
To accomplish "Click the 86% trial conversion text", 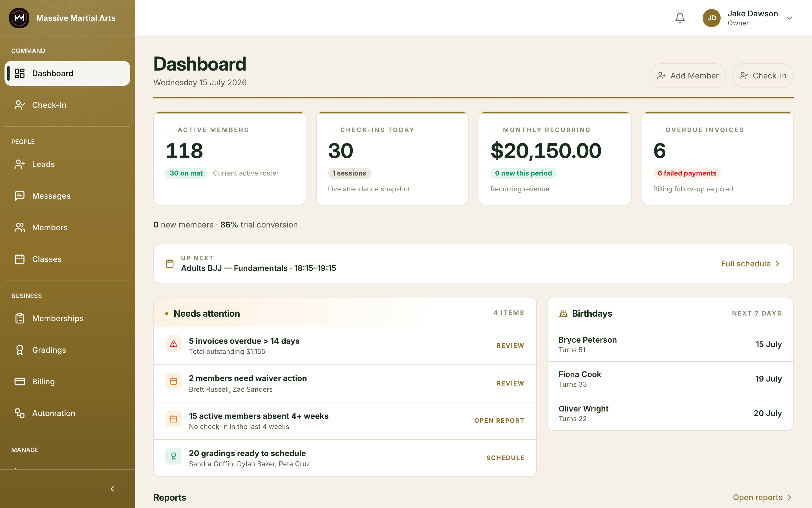I will (x=259, y=225).
